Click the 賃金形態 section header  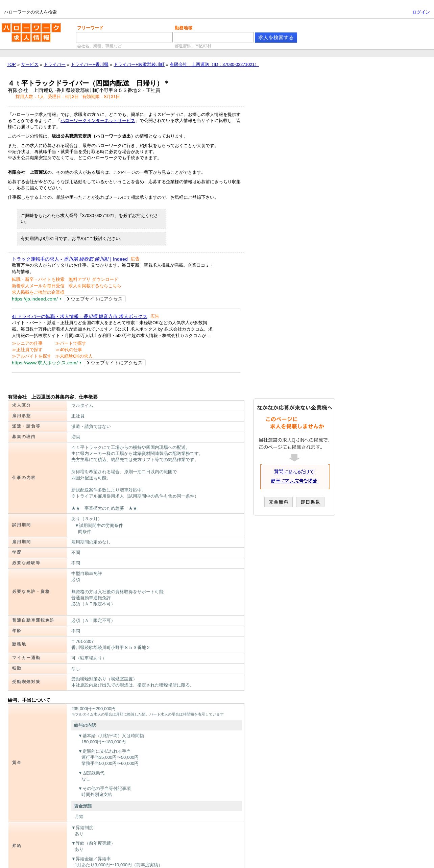tap(156, 806)
